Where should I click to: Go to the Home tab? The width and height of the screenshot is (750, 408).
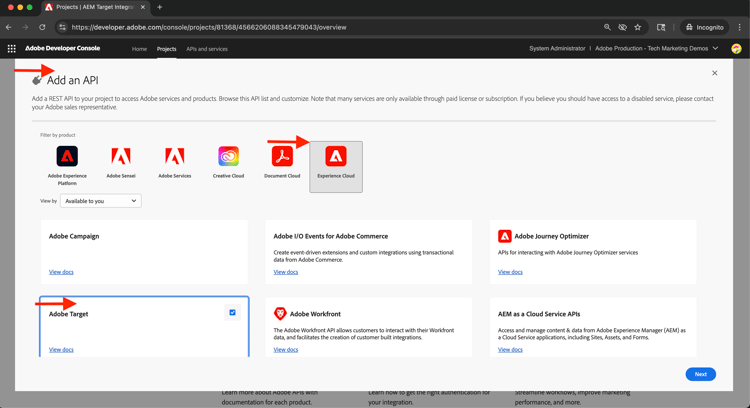139,48
